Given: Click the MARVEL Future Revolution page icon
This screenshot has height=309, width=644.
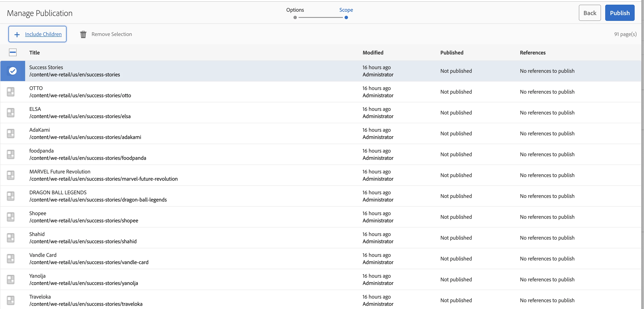Looking at the screenshot, I should point(10,175).
